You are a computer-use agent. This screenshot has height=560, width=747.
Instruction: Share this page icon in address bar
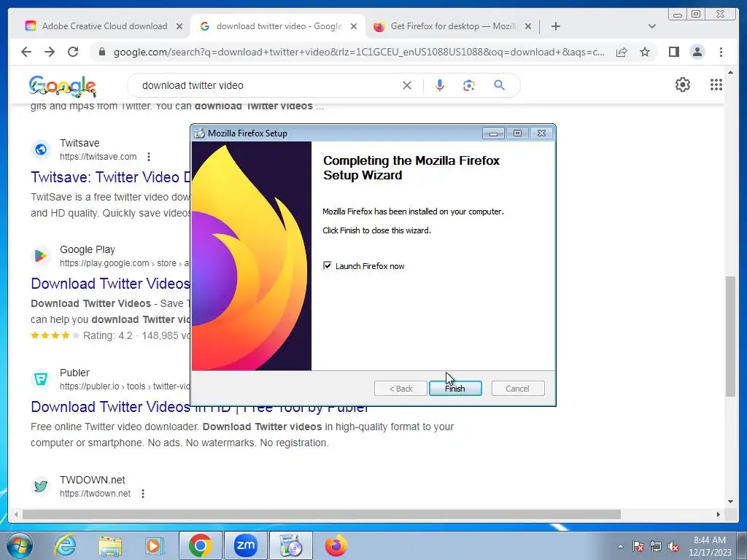click(x=622, y=52)
